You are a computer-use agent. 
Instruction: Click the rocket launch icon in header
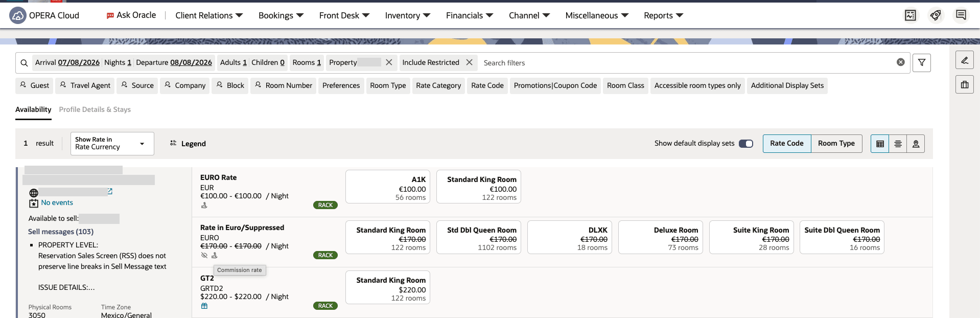[936, 15]
